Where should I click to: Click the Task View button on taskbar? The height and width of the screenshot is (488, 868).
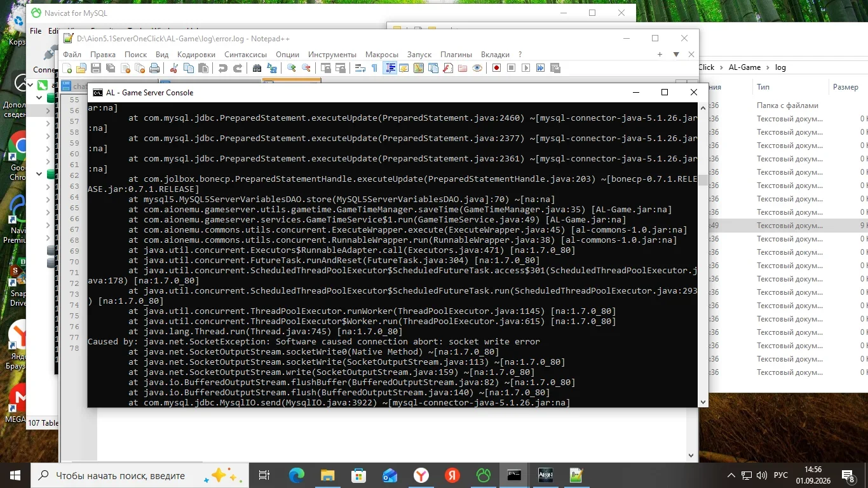pyautogui.click(x=265, y=475)
